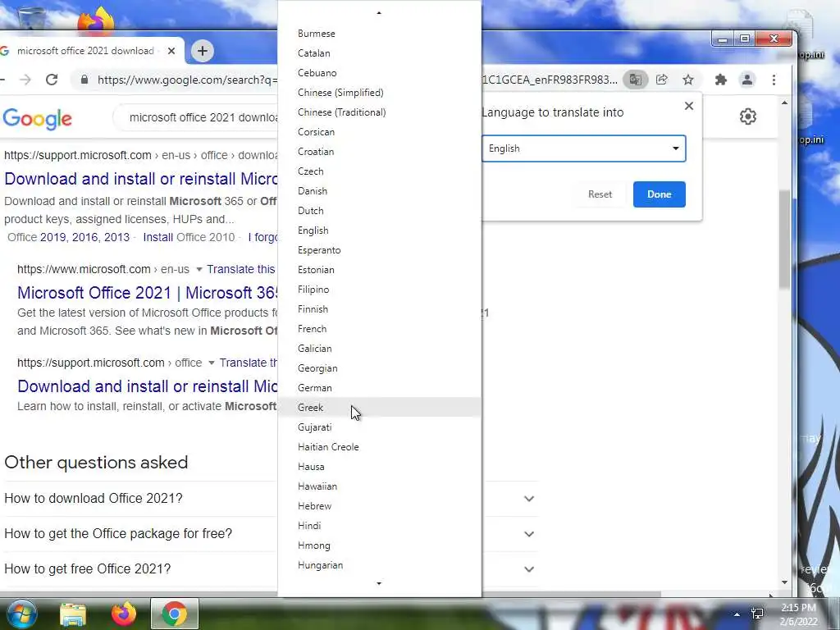
Task: Open Chrome's three-dot menu
Action: pyautogui.click(x=774, y=80)
